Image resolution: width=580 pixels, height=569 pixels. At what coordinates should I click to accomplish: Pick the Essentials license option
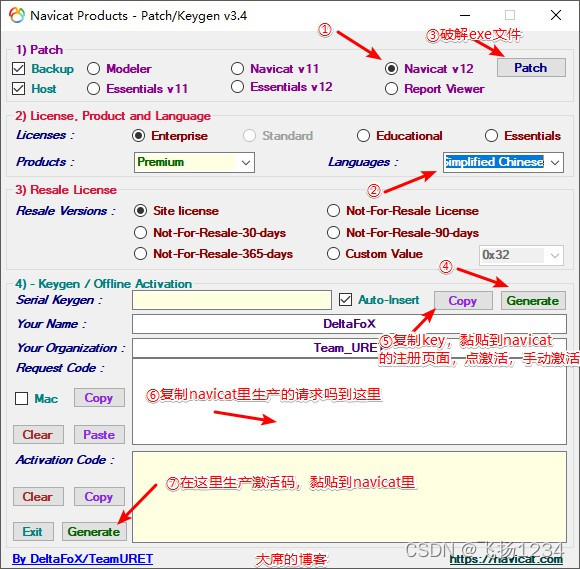pos(491,136)
